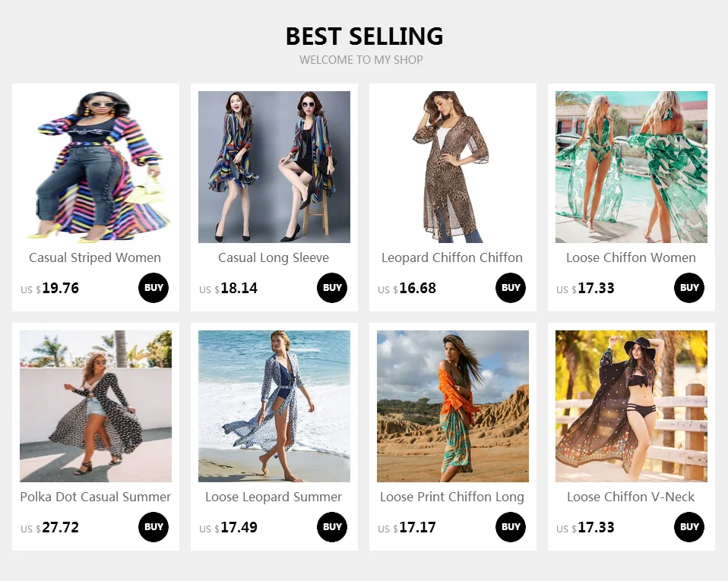Open the leopard chiffon cardigan photo

[x=453, y=167]
